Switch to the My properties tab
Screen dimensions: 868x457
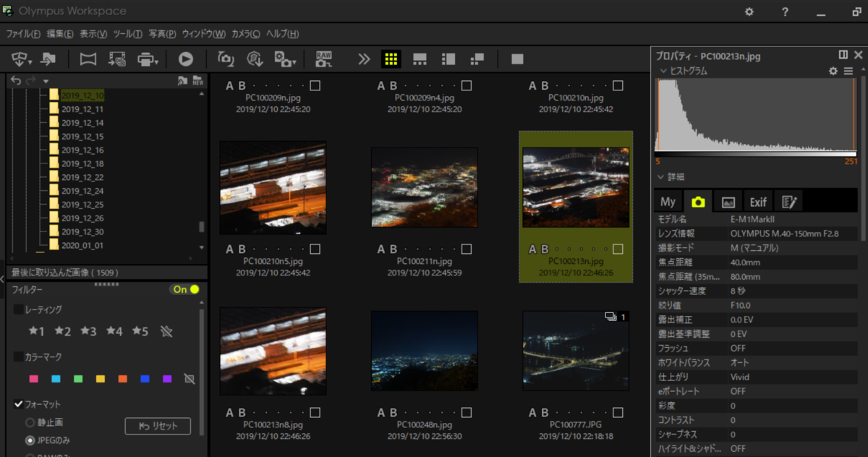click(668, 202)
